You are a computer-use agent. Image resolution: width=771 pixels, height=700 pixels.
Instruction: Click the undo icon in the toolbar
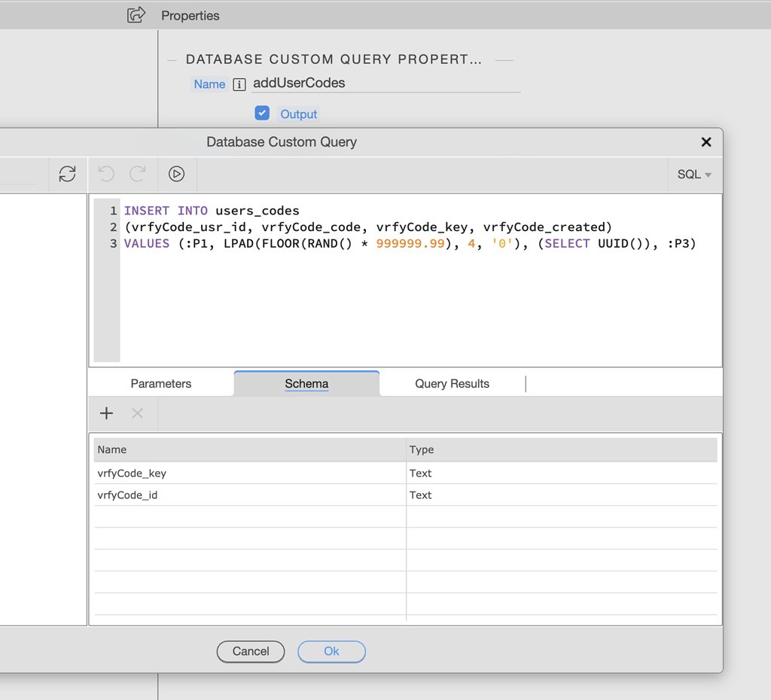click(105, 174)
